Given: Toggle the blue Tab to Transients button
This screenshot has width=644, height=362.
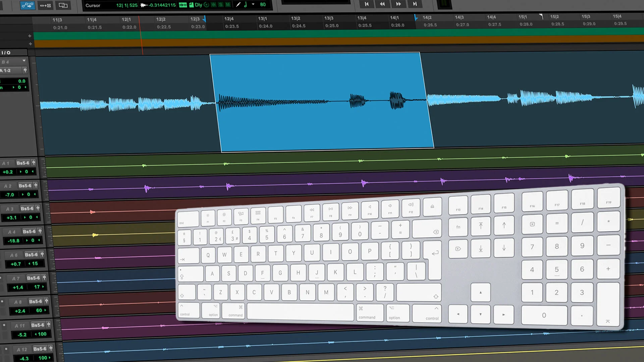Looking at the screenshot, I should tap(28, 5).
